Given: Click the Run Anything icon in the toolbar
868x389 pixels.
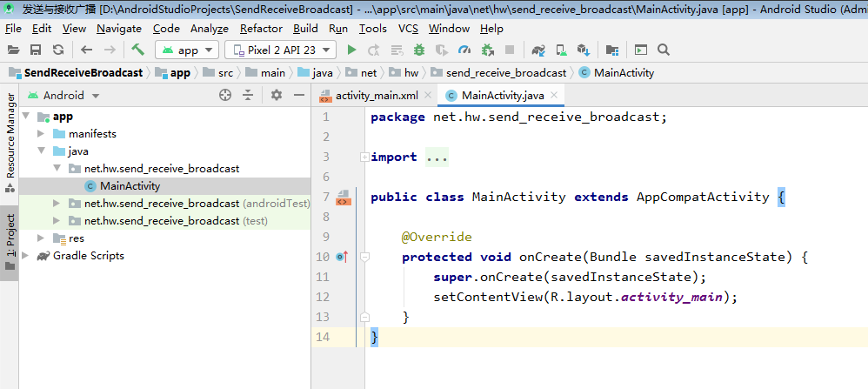Looking at the screenshot, I should [640, 50].
